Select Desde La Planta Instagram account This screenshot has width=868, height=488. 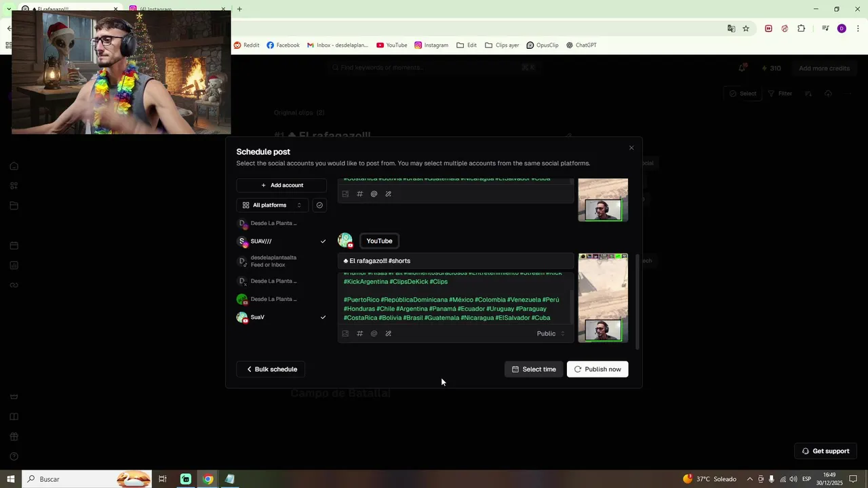pyautogui.click(x=281, y=223)
